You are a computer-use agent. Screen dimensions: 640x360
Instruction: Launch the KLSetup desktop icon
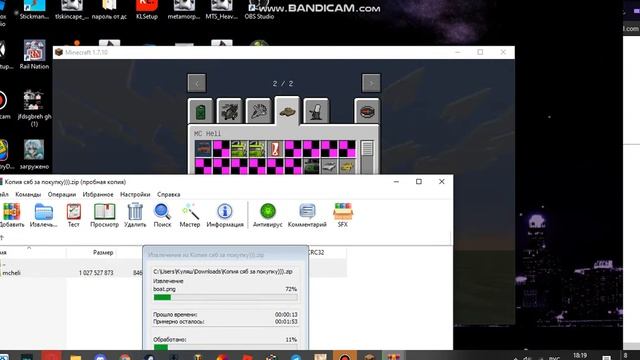click(147, 10)
